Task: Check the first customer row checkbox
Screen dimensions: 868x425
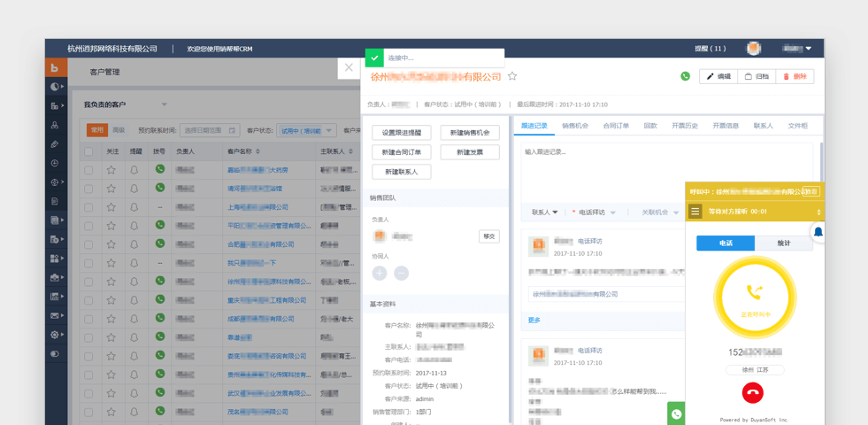Action: tap(88, 170)
